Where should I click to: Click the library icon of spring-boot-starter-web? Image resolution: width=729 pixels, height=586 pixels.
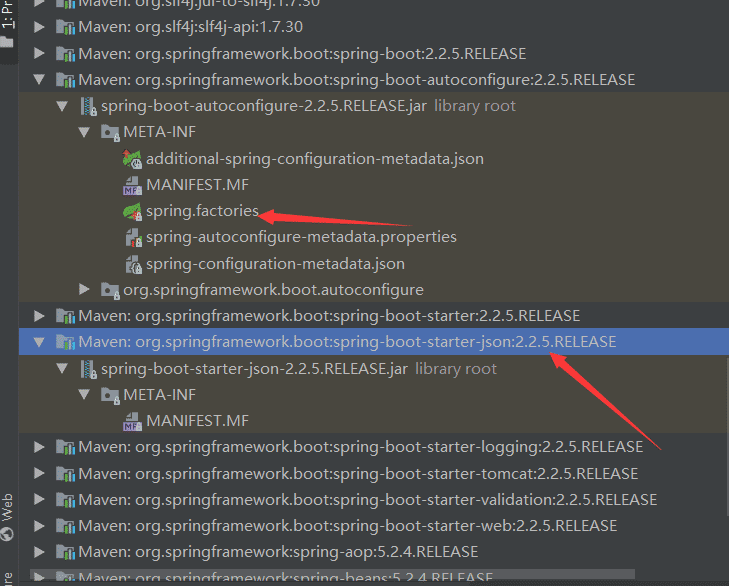66,526
